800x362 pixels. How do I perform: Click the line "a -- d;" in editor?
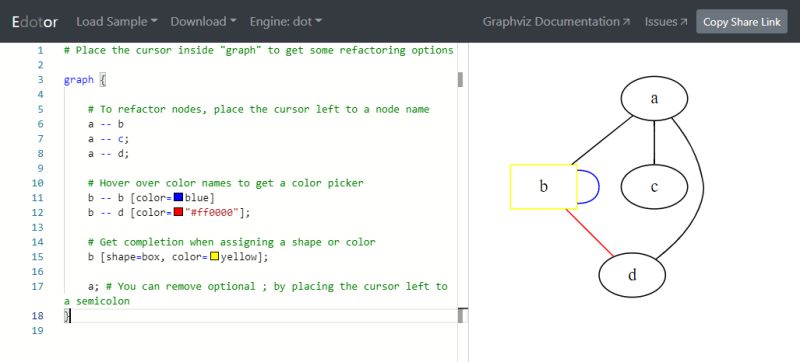click(109, 153)
